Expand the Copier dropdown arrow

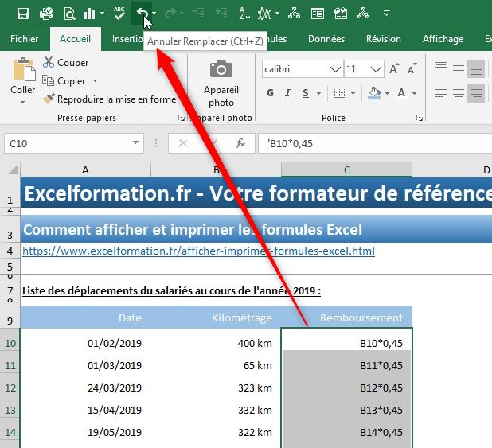point(95,81)
